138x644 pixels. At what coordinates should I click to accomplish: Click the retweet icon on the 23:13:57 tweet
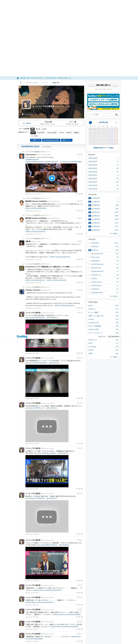79,308
